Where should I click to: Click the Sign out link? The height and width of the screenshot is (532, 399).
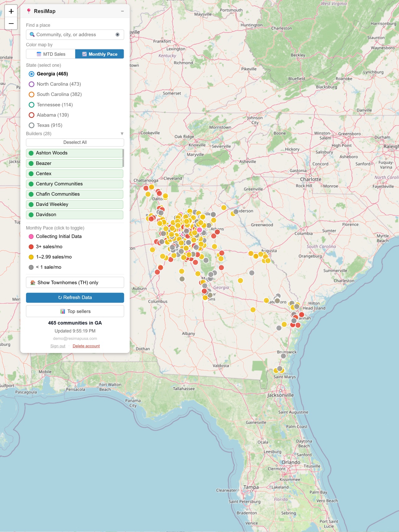58,346
